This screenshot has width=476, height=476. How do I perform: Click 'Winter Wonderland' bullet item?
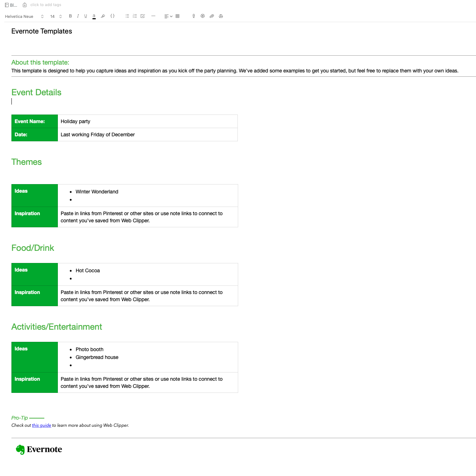click(97, 192)
